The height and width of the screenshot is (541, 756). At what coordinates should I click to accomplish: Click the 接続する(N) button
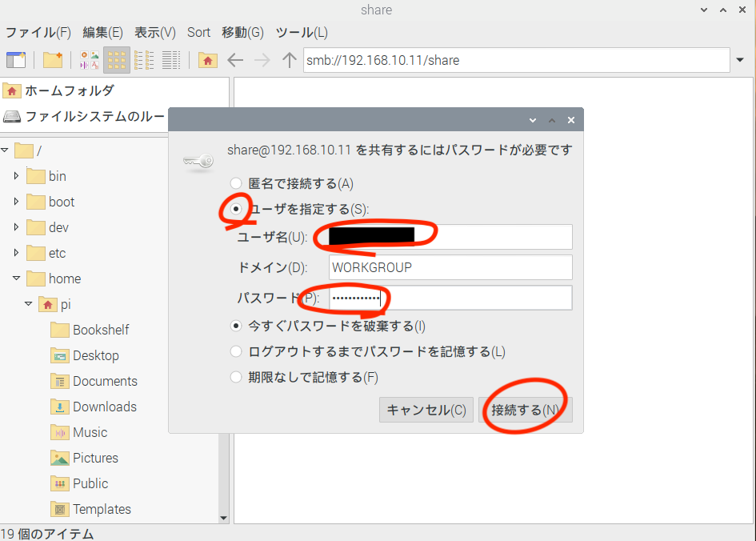point(526,410)
